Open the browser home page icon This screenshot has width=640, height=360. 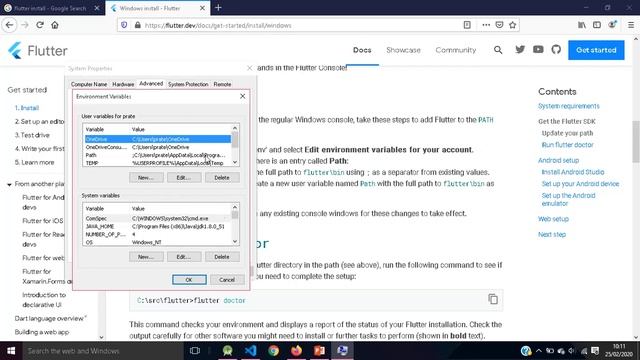click(x=55, y=25)
